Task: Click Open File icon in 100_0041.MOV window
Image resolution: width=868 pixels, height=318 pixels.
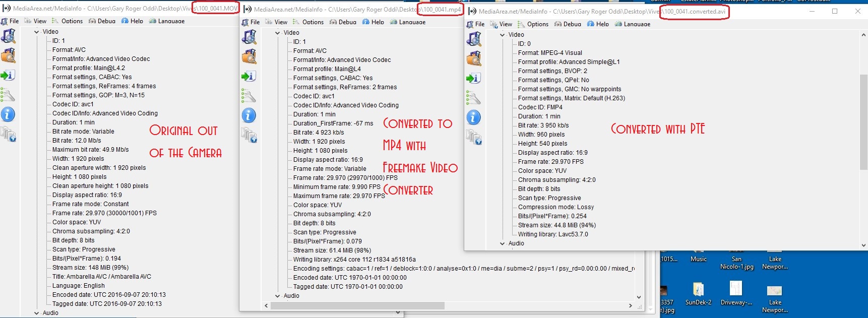Action: pos(8,36)
